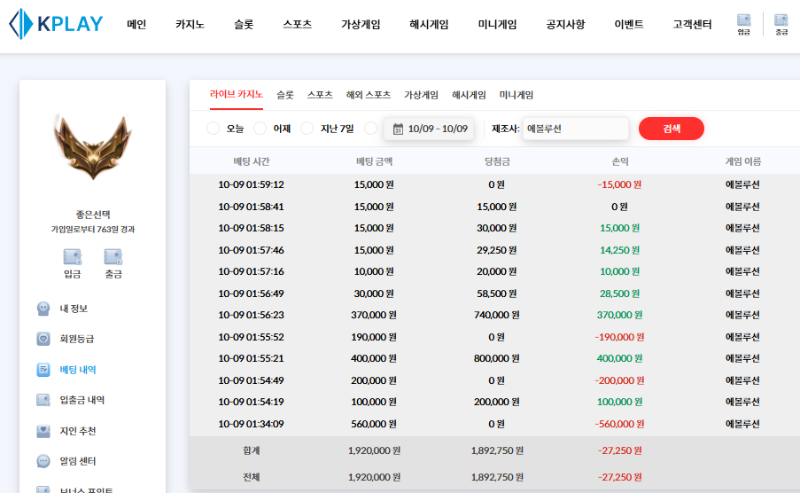
Task: Select the custom date range radio button
Action: click(x=371, y=128)
